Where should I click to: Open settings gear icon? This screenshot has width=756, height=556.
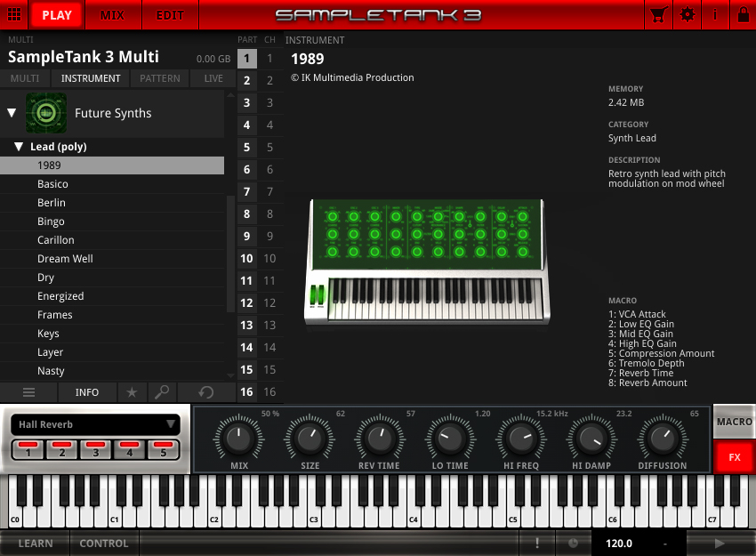coord(687,15)
